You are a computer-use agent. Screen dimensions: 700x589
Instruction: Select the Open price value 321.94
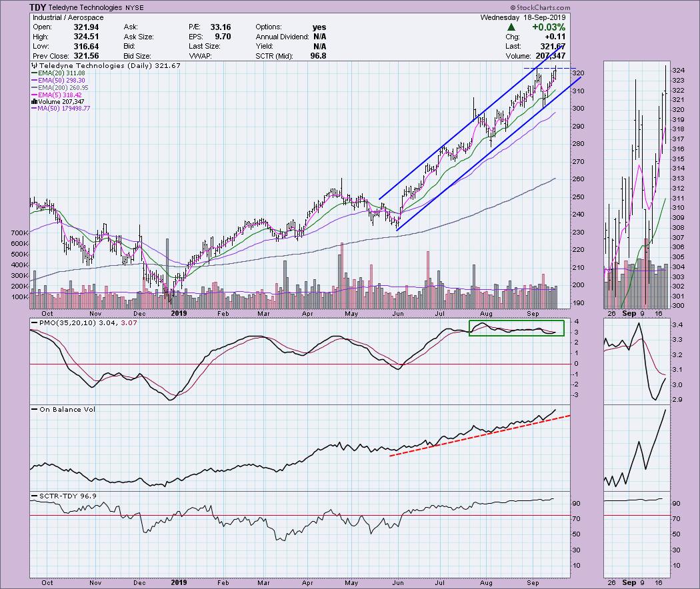pos(86,27)
